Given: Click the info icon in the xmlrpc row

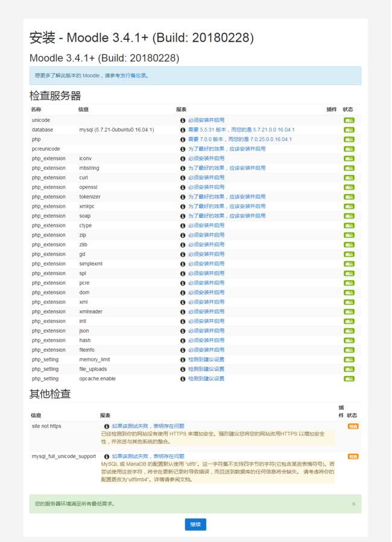Looking at the screenshot, I should coord(183,206).
